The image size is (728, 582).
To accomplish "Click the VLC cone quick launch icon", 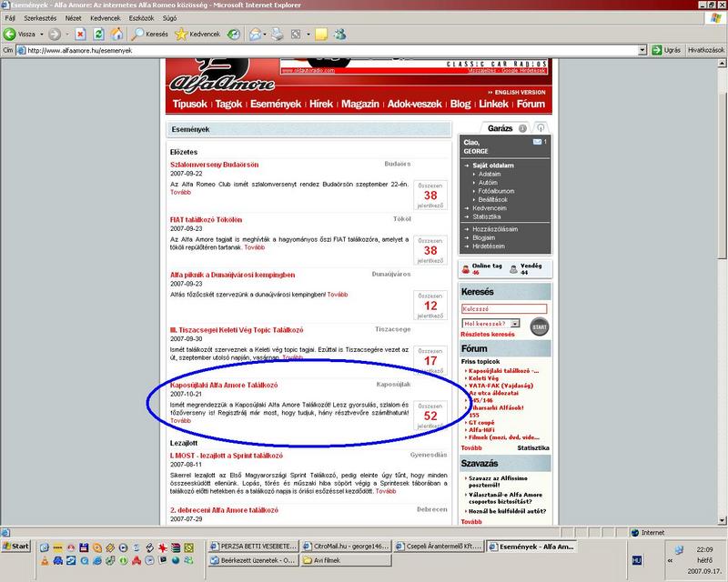I will (x=45, y=560).
